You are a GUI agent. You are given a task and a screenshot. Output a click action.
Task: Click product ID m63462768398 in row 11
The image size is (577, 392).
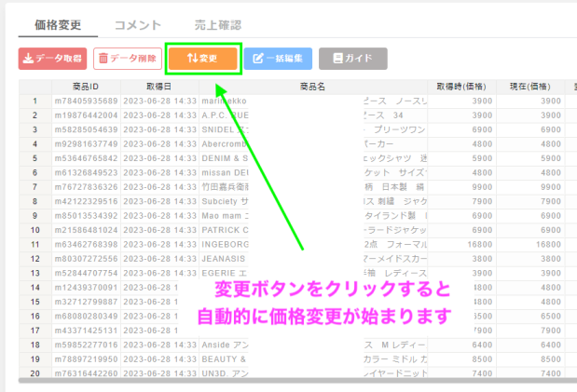pos(85,245)
